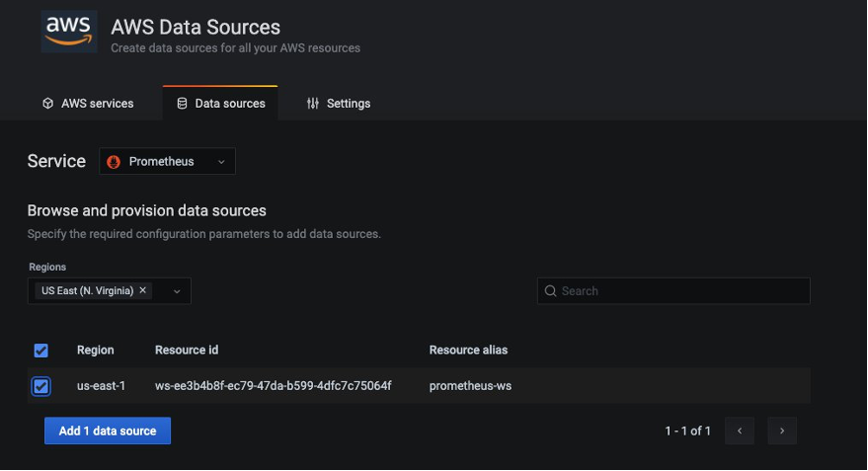
Task: Click the Settings sliders icon
Action: [x=313, y=104]
